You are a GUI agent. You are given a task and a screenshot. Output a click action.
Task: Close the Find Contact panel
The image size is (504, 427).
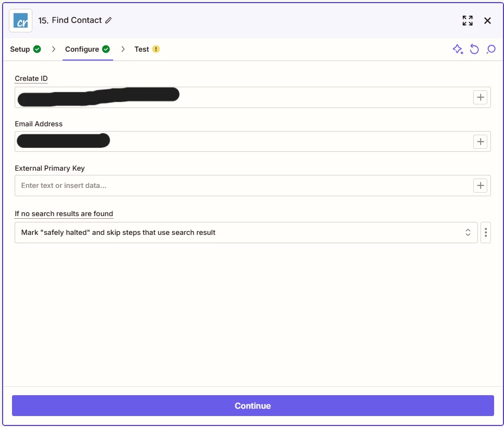click(487, 20)
